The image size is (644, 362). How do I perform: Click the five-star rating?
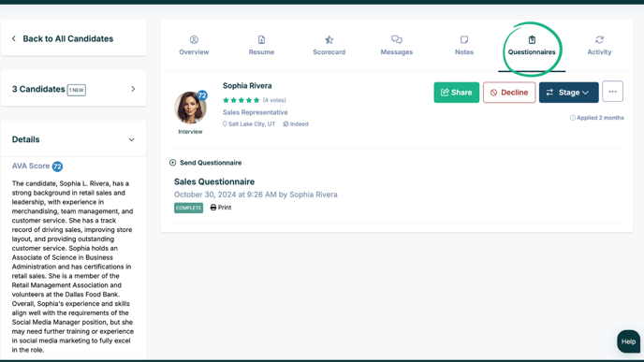pos(241,100)
